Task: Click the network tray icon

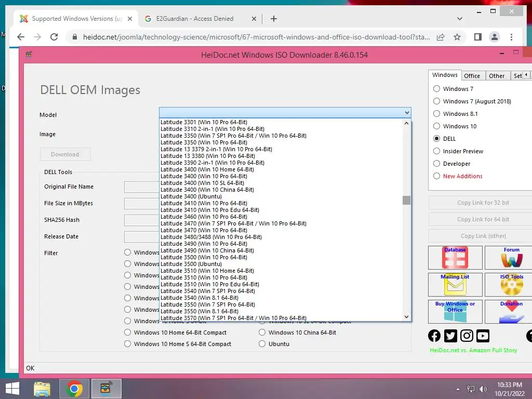Action: pyautogui.click(x=471, y=389)
